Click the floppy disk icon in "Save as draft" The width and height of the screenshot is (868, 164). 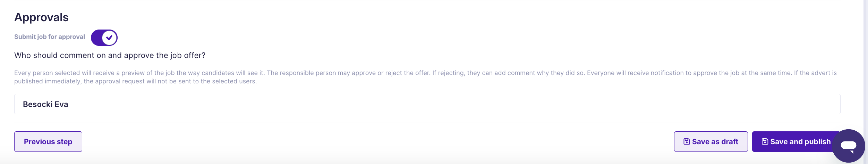(686, 141)
